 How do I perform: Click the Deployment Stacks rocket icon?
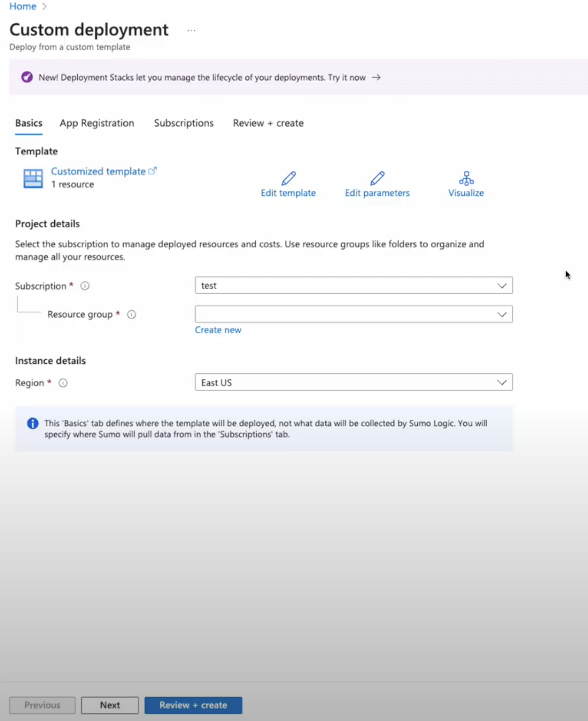27,77
